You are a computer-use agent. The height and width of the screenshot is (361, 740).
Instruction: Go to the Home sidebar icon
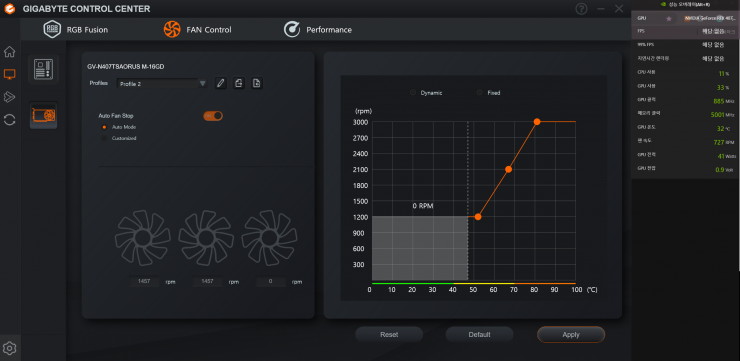[9, 51]
